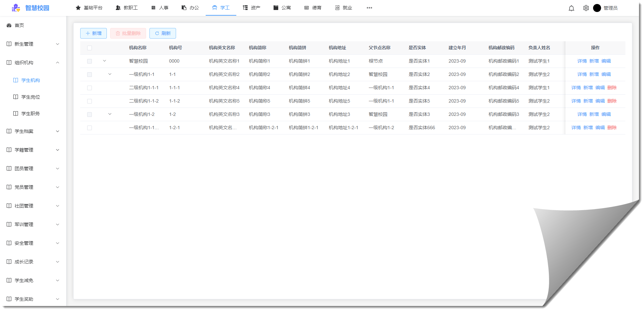
Task: Open the notification bell
Action: click(x=571, y=8)
